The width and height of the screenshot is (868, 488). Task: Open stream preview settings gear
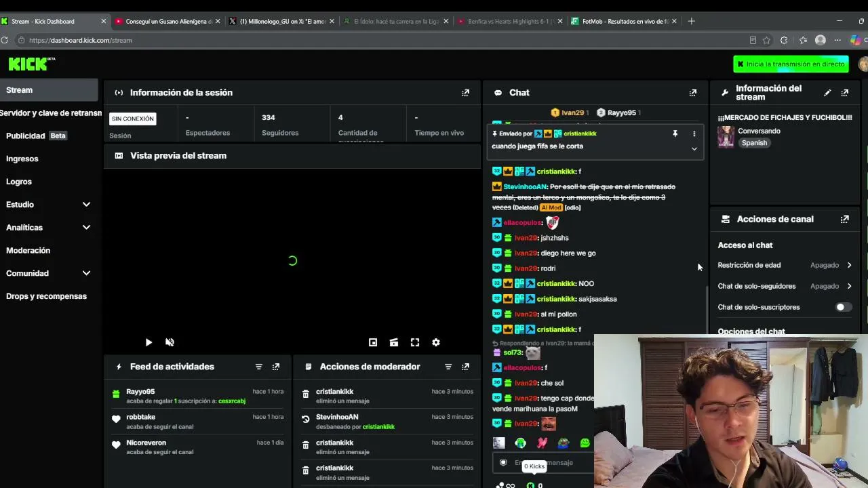tap(436, 342)
